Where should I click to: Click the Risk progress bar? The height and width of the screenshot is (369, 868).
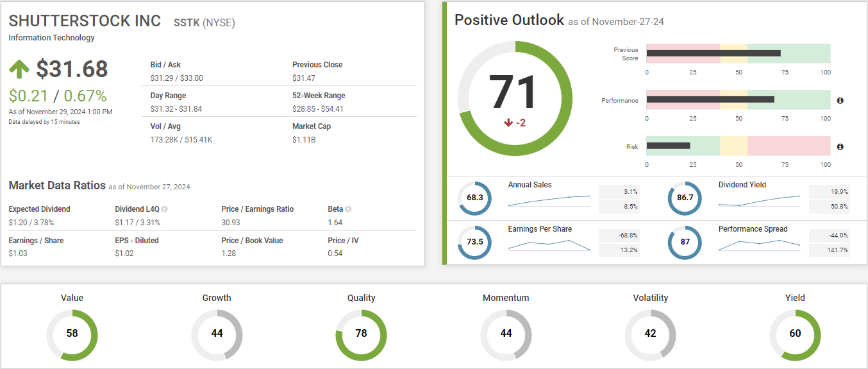(x=739, y=146)
